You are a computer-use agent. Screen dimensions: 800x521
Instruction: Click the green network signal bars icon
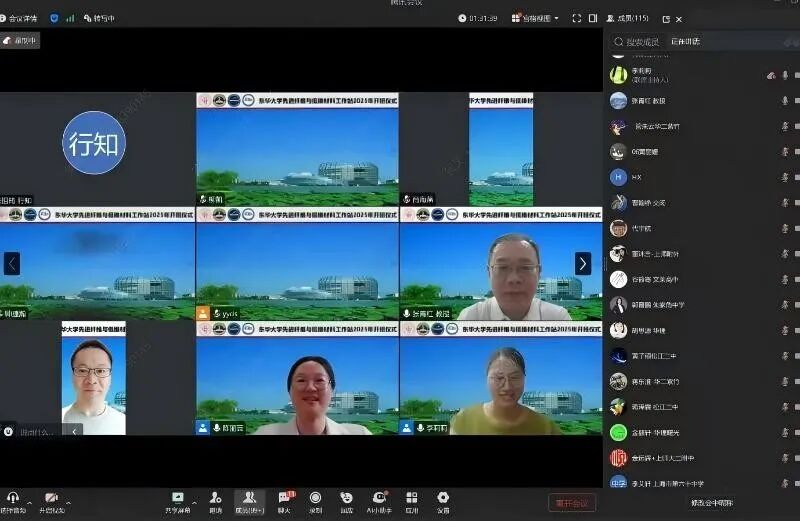click(70, 18)
